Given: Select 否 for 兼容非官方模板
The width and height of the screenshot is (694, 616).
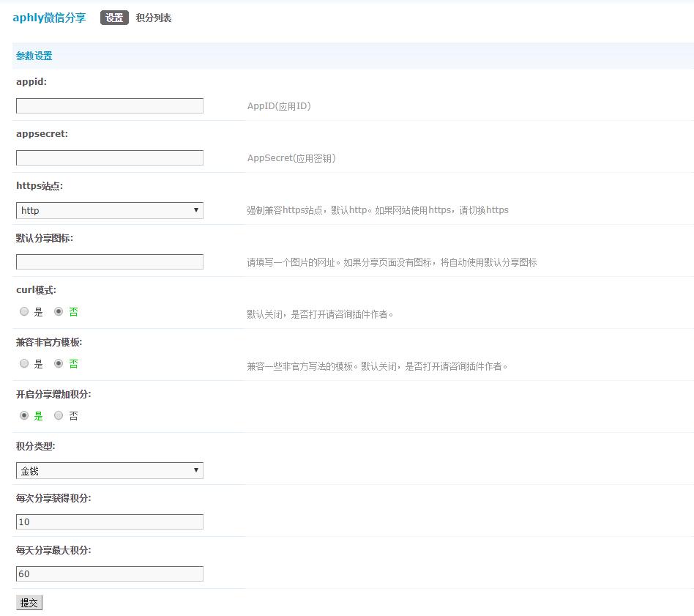Looking at the screenshot, I should [x=59, y=364].
